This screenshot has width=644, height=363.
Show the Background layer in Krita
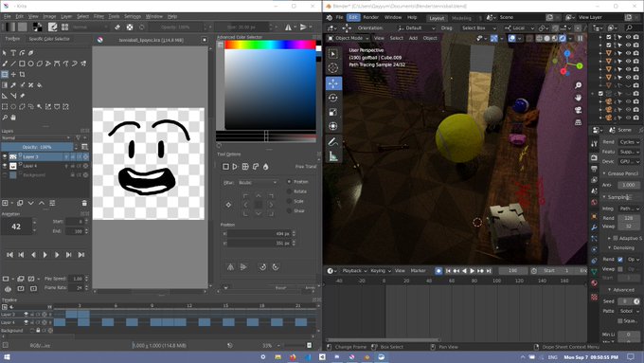(x=5, y=175)
